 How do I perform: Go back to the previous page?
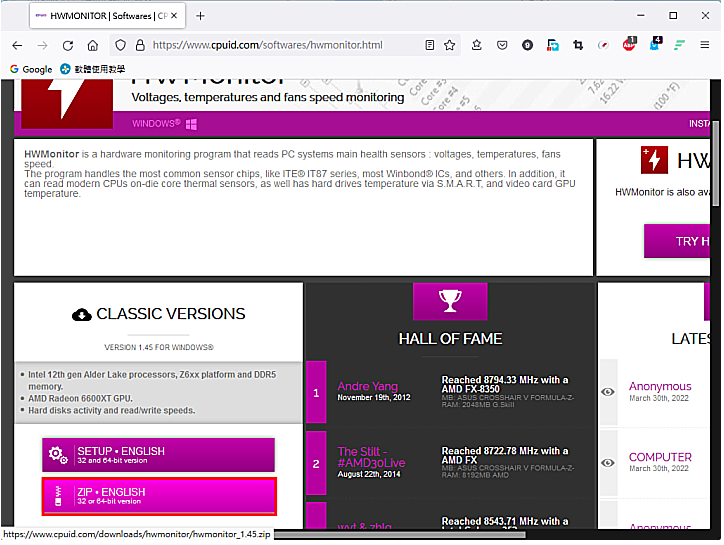point(17,45)
